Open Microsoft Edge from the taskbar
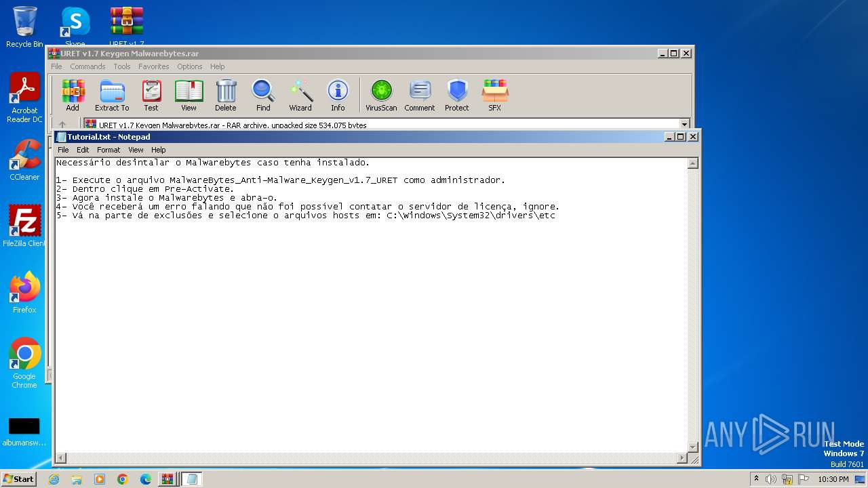Screen dimensions: 868x488 [x=146, y=479]
